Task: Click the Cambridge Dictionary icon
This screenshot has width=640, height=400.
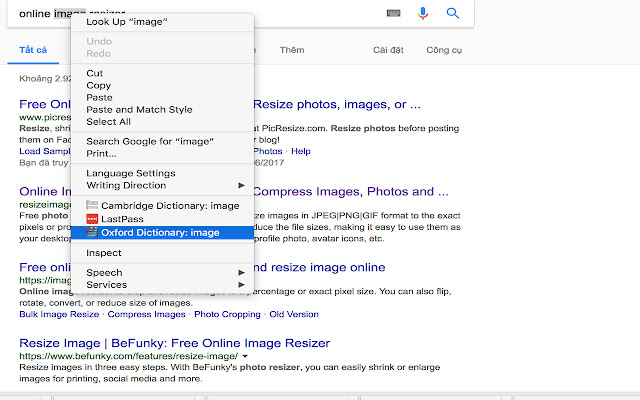Action: pyautogui.click(x=93, y=205)
